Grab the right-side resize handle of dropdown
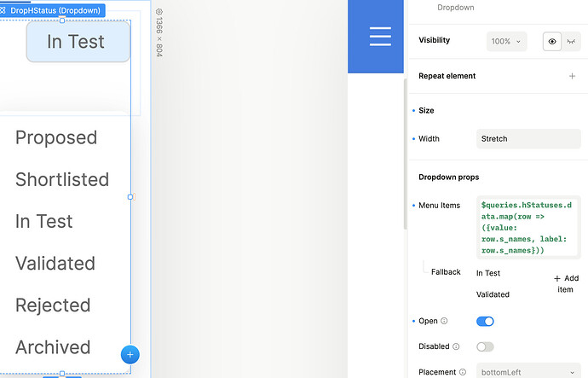Screen dimensions: 588x378 click(130, 197)
